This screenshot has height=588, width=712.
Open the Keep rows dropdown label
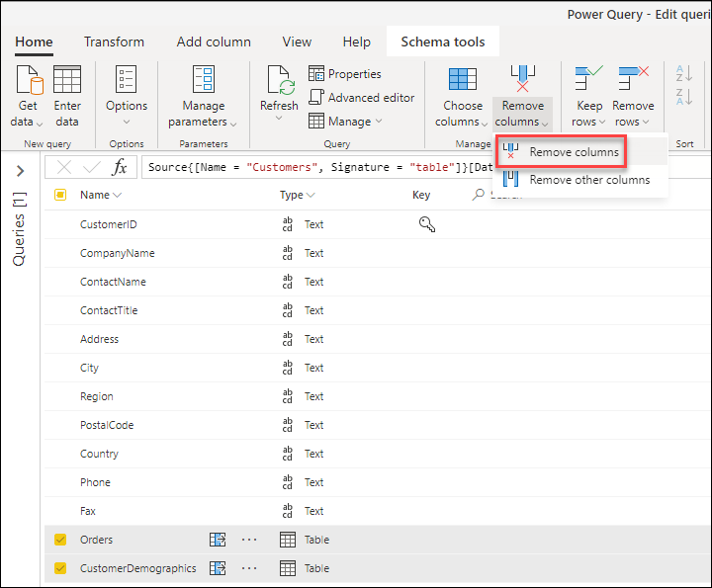pyautogui.click(x=588, y=114)
